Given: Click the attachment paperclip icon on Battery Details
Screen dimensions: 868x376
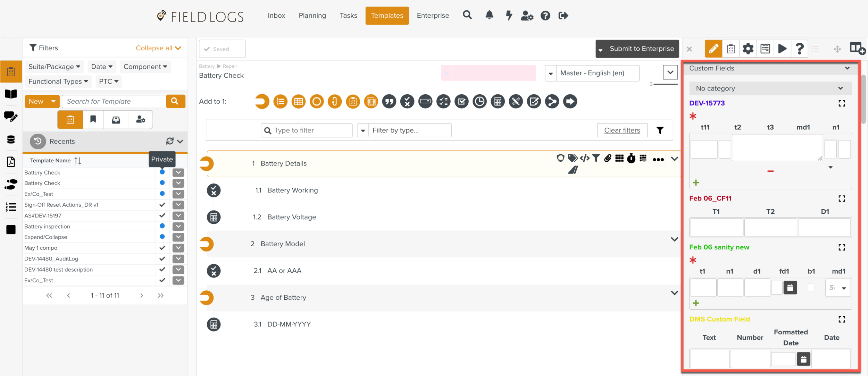Looking at the screenshot, I should (608, 159).
